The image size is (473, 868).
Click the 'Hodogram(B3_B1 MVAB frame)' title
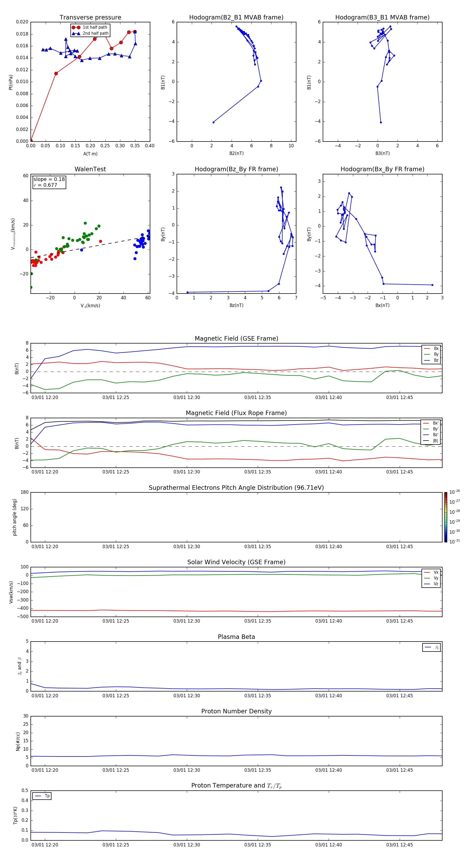(x=382, y=17)
